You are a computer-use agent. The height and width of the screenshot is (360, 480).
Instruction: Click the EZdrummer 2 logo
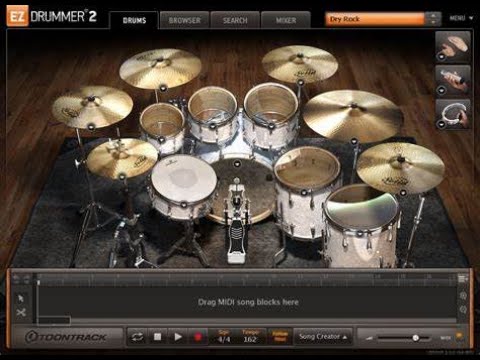[x=52, y=16]
